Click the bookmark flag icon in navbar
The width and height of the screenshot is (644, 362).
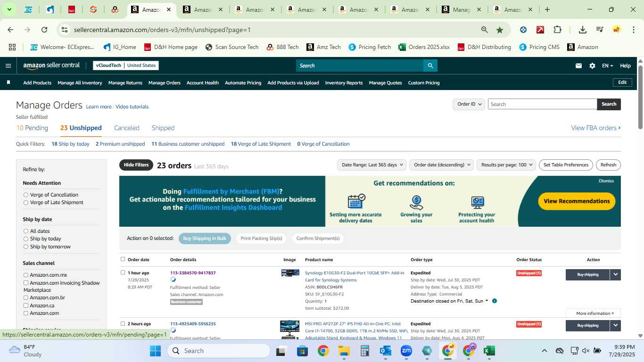8,82
